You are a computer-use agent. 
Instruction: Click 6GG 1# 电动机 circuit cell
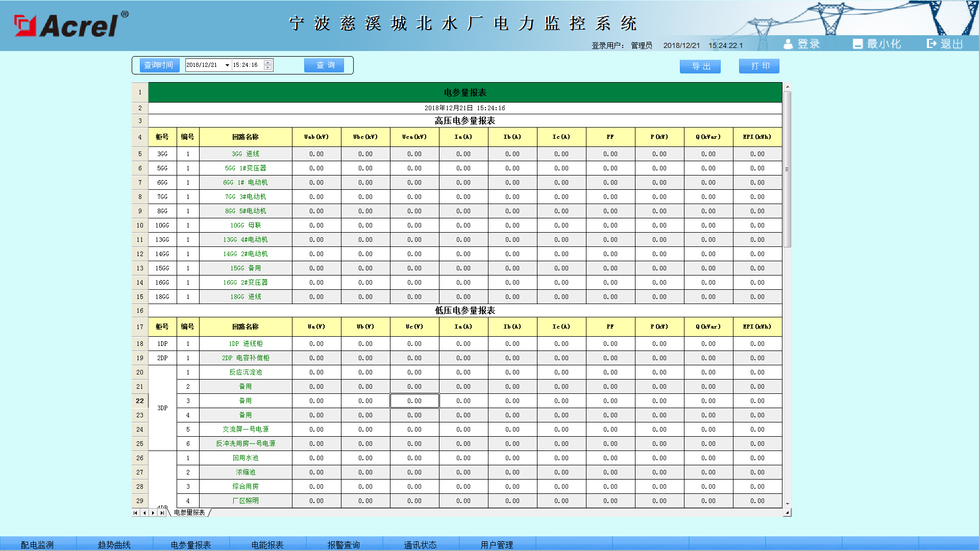click(x=246, y=183)
